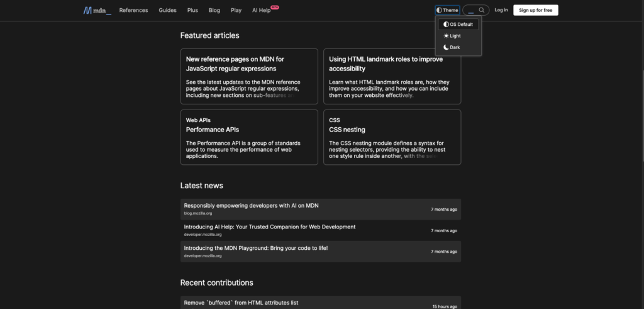Expand the References menu
This screenshot has height=309, width=644.
(133, 10)
